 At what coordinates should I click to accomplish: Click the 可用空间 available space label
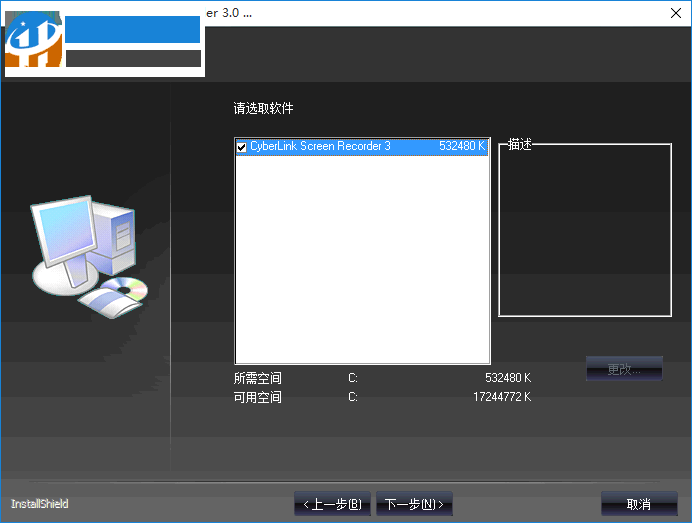(x=258, y=397)
